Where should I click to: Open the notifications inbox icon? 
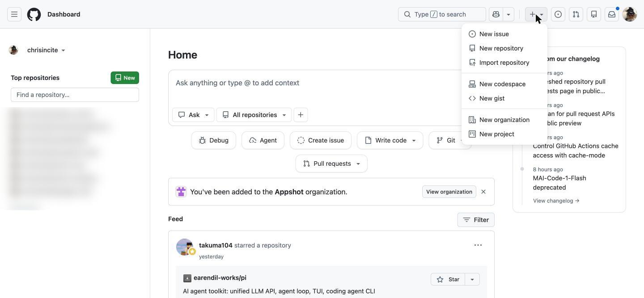(612, 14)
